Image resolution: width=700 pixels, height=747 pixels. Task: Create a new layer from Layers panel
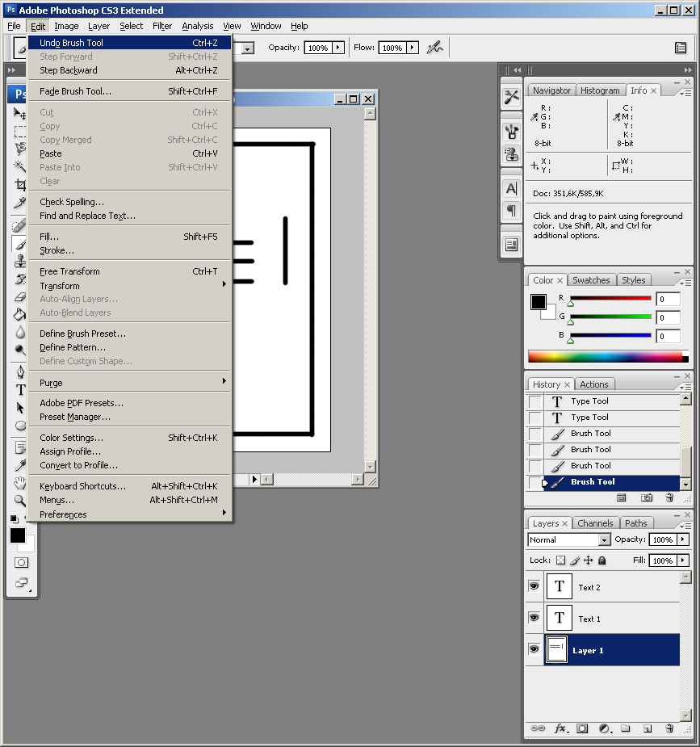point(647,728)
